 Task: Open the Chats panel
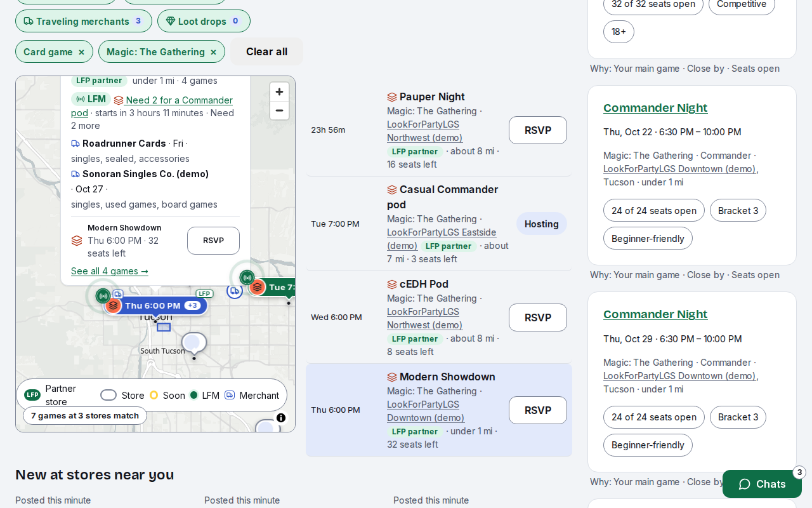pos(762,484)
